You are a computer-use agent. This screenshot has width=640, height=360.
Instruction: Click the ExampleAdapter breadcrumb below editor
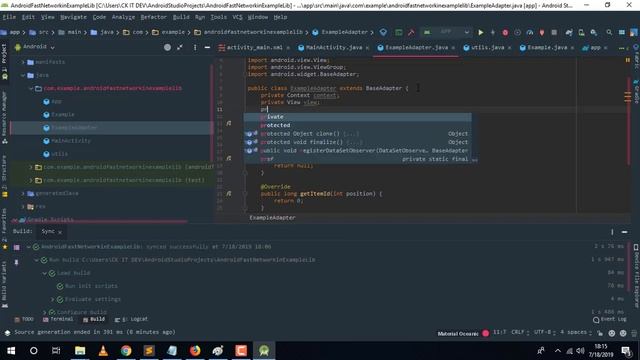(272, 218)
